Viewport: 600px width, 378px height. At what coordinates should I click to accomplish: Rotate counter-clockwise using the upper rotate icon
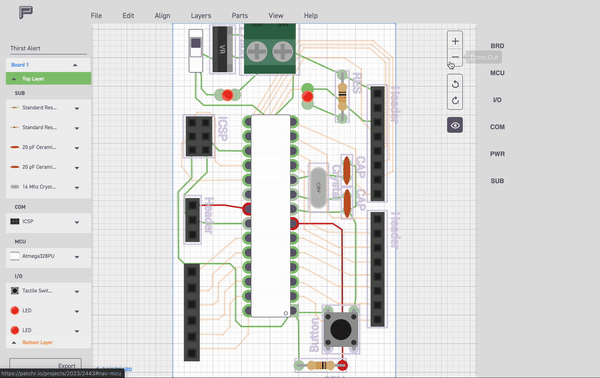(455, 84)
